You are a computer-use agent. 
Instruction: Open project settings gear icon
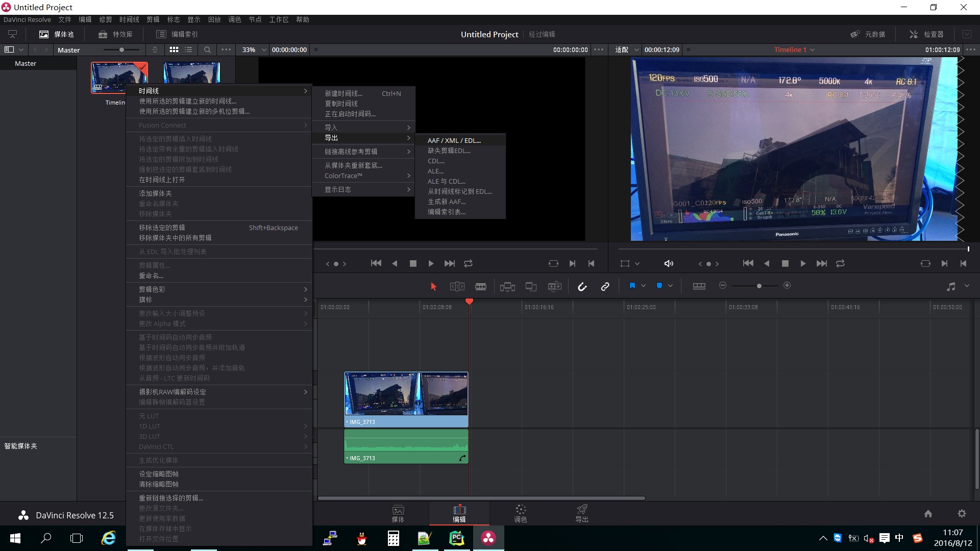point(962,514)
